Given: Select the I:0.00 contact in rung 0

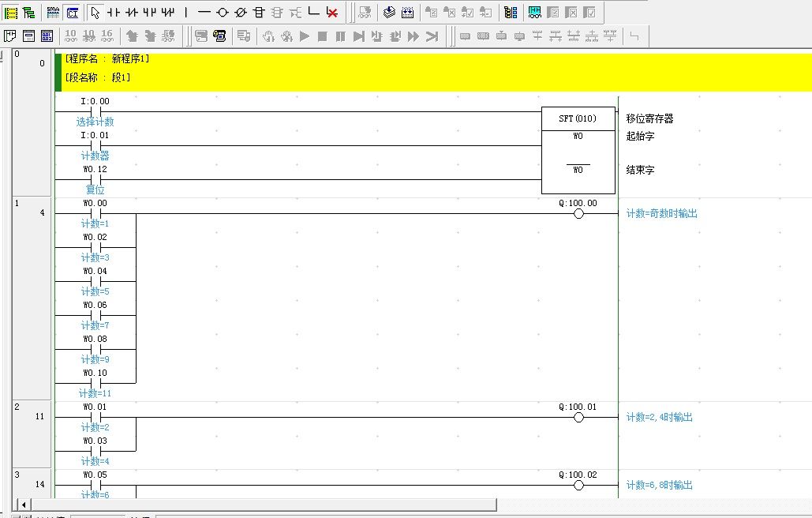Looking at the screenshot, I should (95, 111).
